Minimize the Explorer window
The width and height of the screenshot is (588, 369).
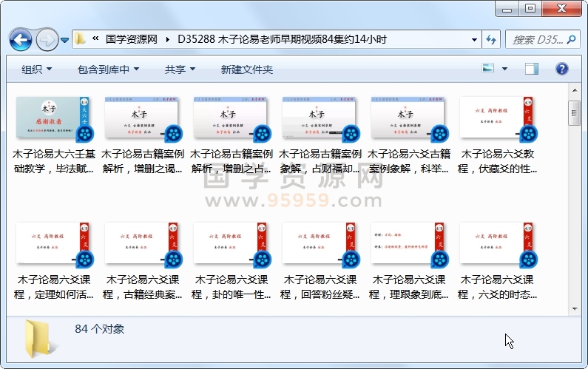[x=507, y=9]
